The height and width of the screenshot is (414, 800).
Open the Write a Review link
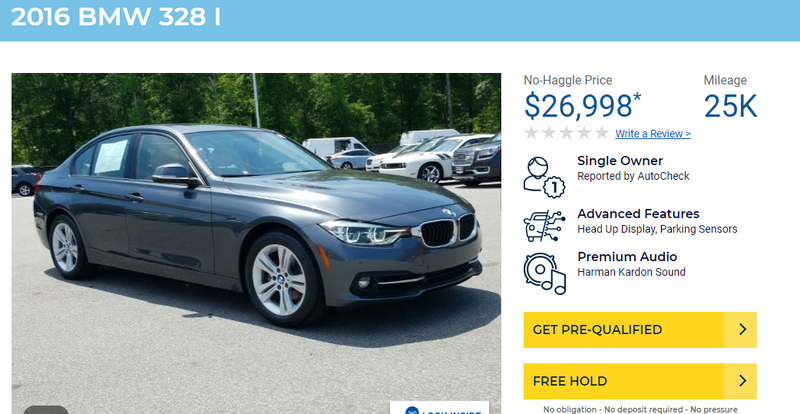click(x=653, y=134)
